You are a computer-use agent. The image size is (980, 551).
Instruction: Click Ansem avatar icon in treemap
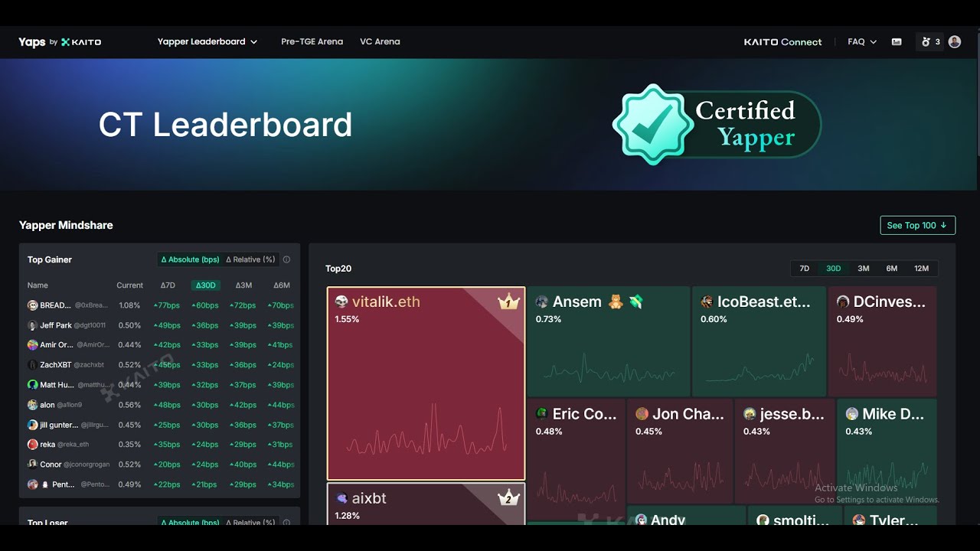[542, 302]
